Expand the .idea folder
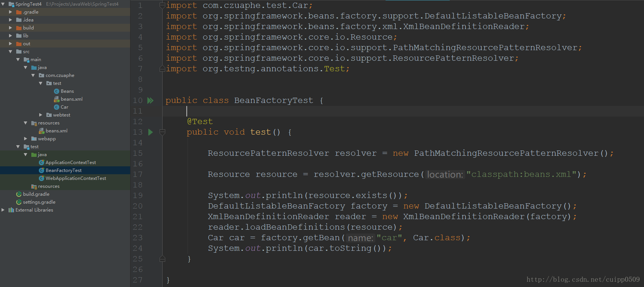644x287 pixels. [x=11, y=20]
